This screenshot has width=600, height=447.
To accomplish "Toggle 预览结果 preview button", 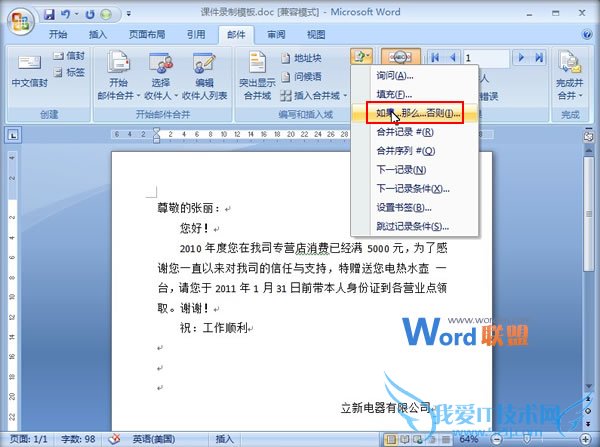I will pos(401,57).
